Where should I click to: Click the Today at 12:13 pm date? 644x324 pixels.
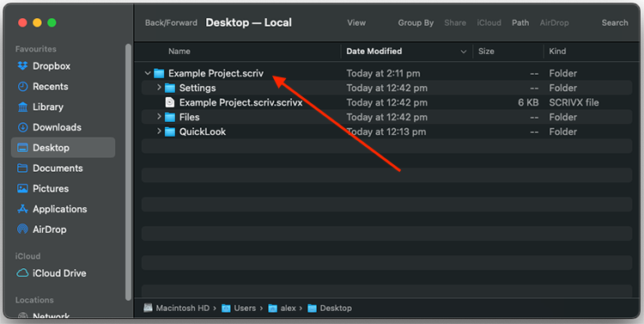(x=386, y=131)
